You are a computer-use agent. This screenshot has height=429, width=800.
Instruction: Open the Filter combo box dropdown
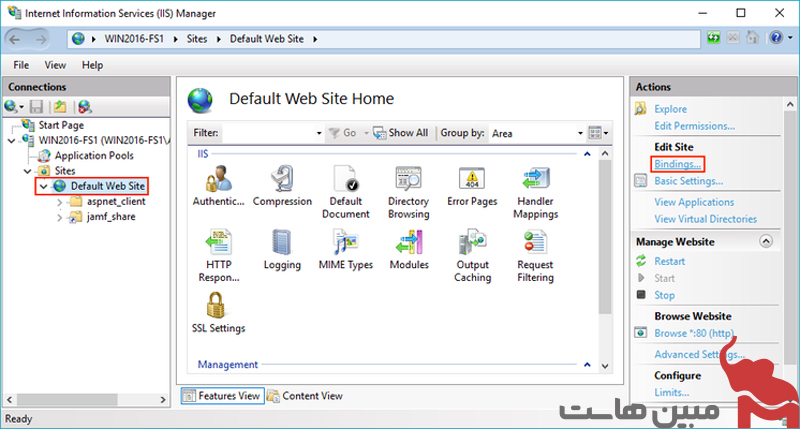[319, 133]
